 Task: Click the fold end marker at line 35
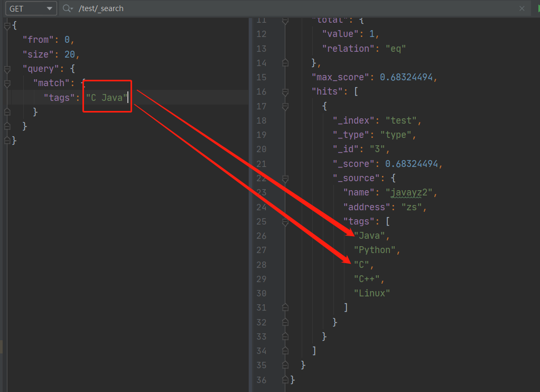(285, 365)
